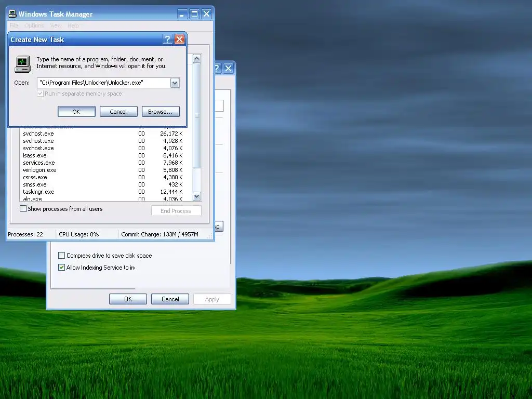Close the Create New Task dialog

point(179,39)
